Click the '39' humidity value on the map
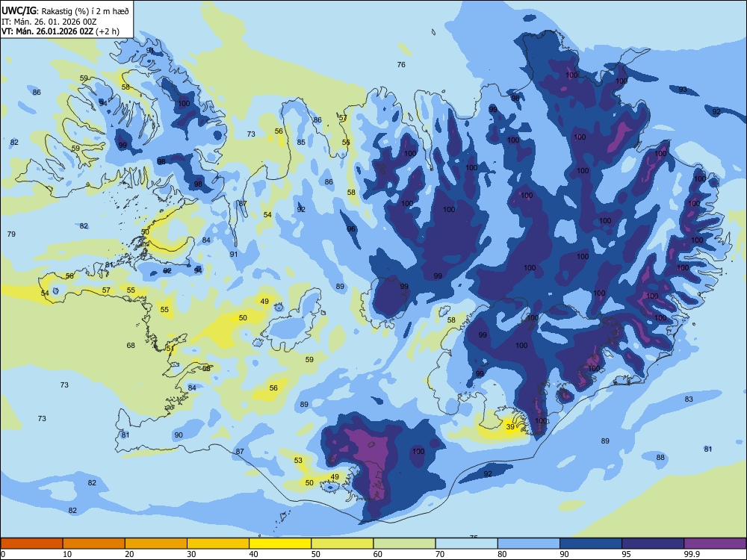 coord(510,426)
